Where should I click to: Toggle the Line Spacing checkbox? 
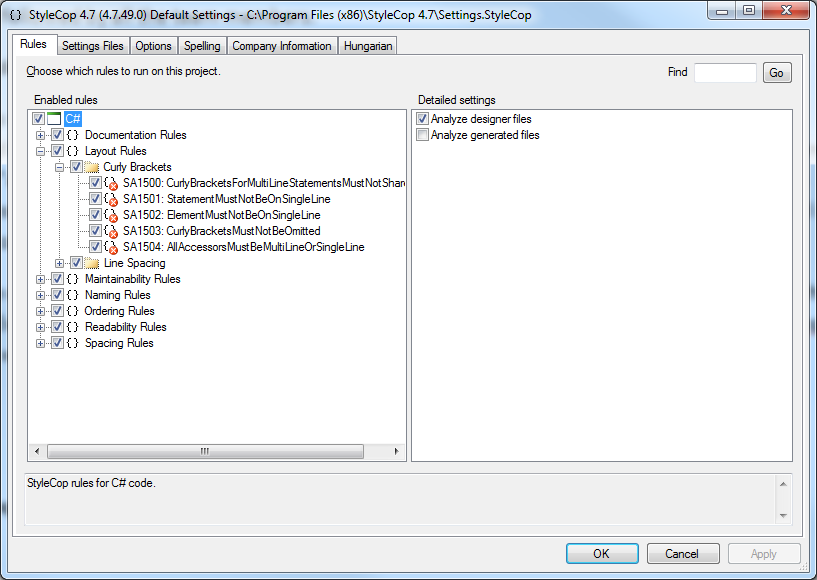click(77, 263)
